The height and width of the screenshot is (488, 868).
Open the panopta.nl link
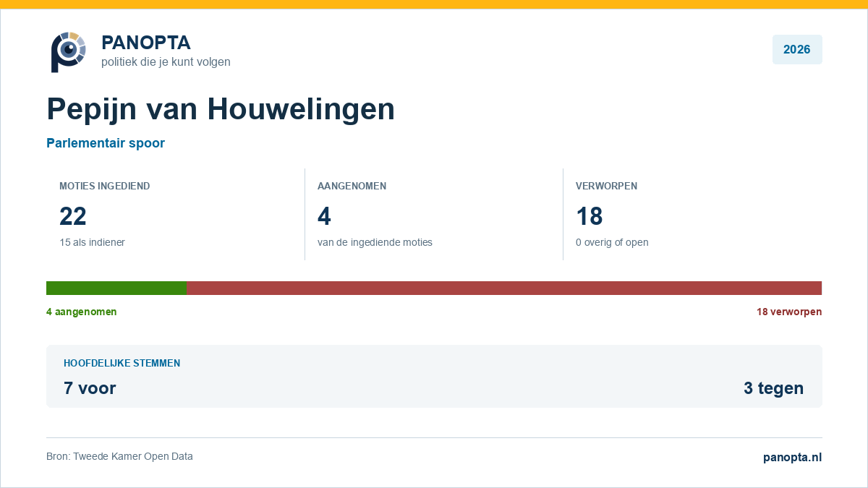792,457
